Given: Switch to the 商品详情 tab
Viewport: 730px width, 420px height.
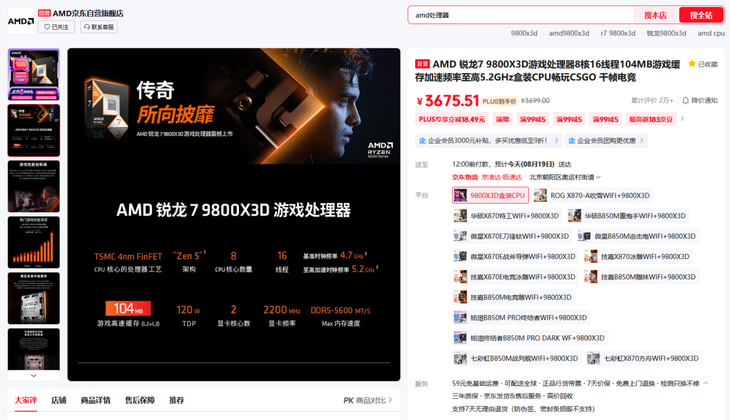Looking at the screenshot, I should pos(95,400).
